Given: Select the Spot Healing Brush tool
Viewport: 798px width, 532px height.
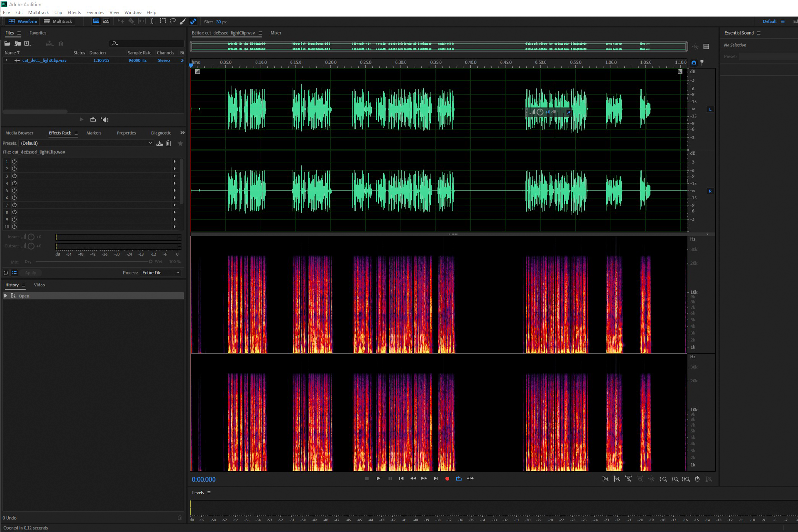Looking at the screenshot, I should click(193, 22).
